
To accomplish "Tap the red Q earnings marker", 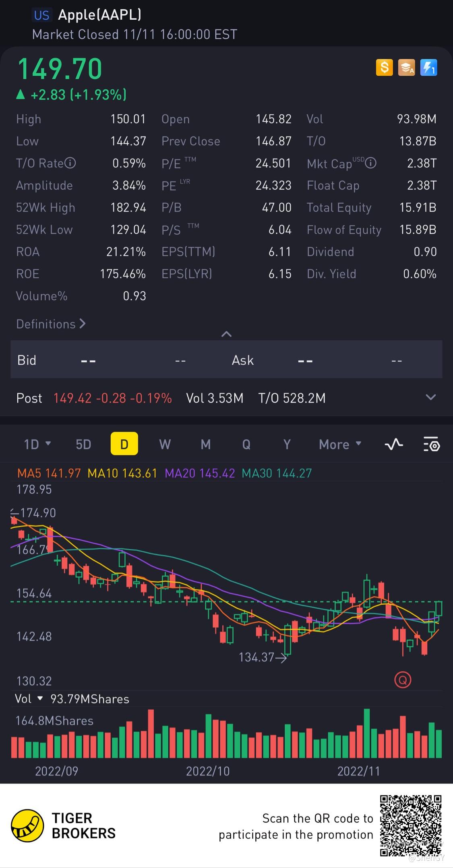I will tap(403, 680).
